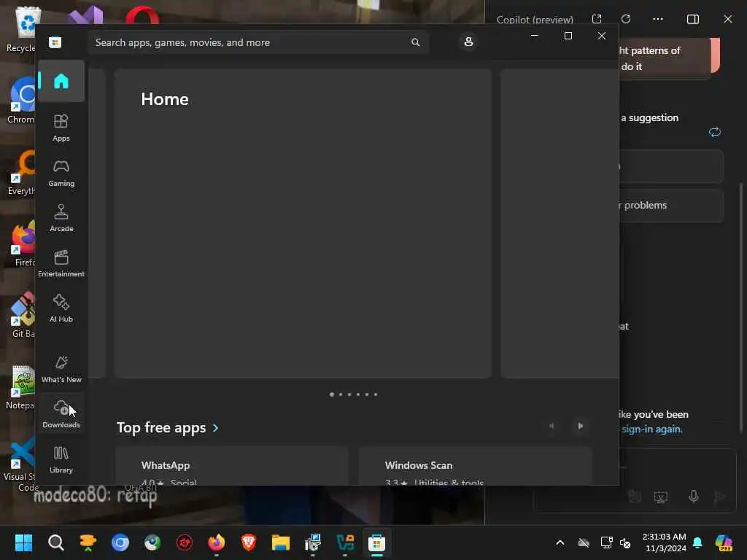Open the Entertainment section
Screen dimensions: 747x560
(x=61, y=263)
